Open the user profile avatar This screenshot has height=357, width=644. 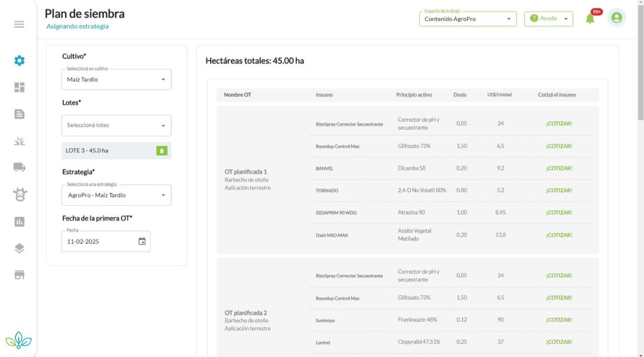(617, 17)
